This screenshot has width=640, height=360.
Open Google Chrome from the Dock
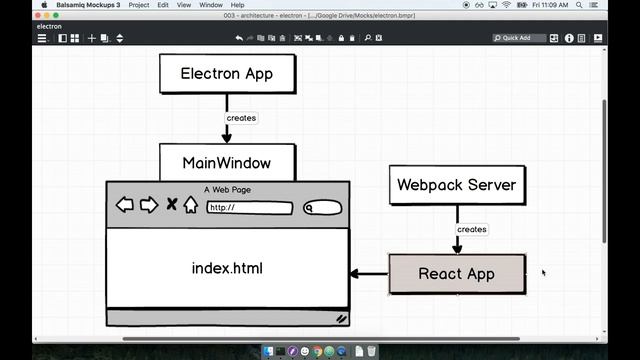coord(317,351)
